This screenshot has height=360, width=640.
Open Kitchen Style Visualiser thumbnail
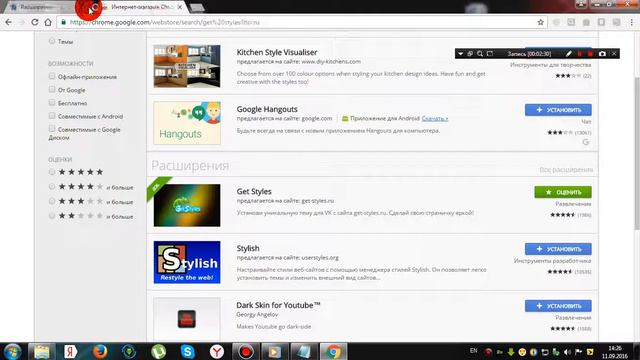[187, 66]
